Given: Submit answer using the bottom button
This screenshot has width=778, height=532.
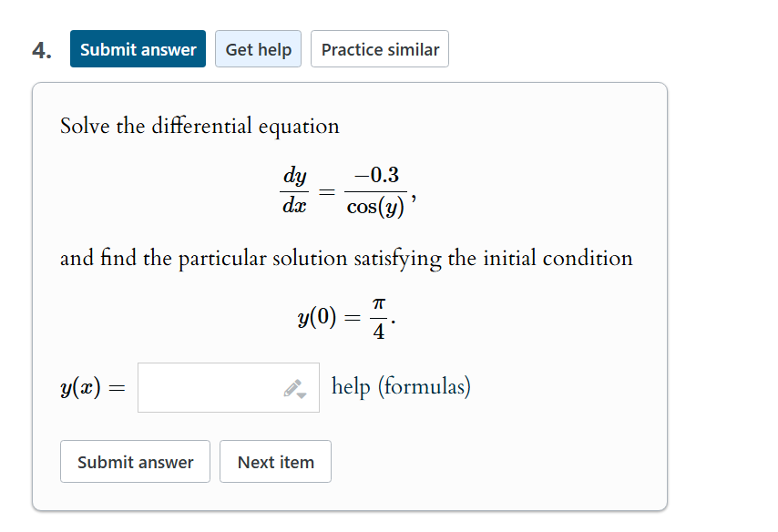Looking at the screenshot, I should click(134, 461).
